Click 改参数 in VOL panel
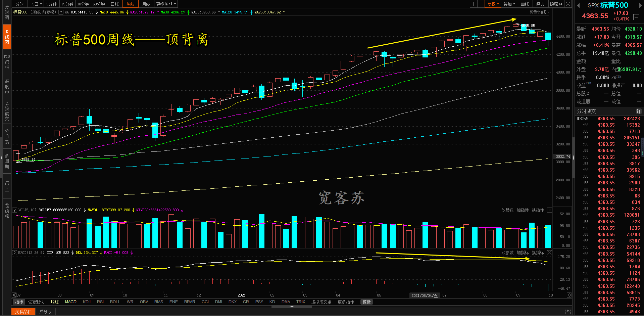The image size is (644, 316). [x=507, y=210]
